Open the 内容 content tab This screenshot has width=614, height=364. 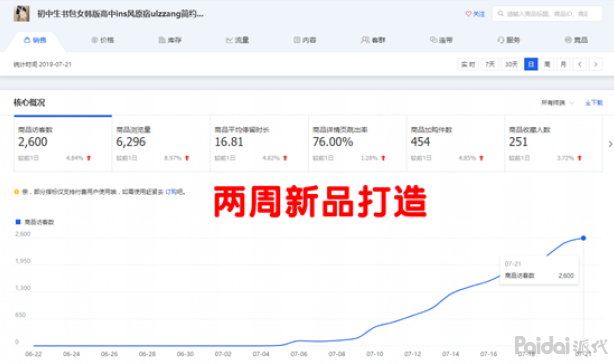tap(305, 40)
